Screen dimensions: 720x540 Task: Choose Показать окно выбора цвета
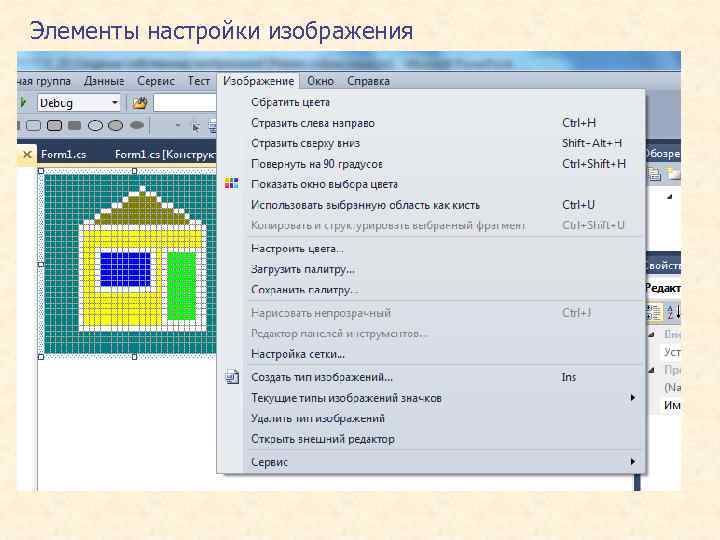point(431,184)
